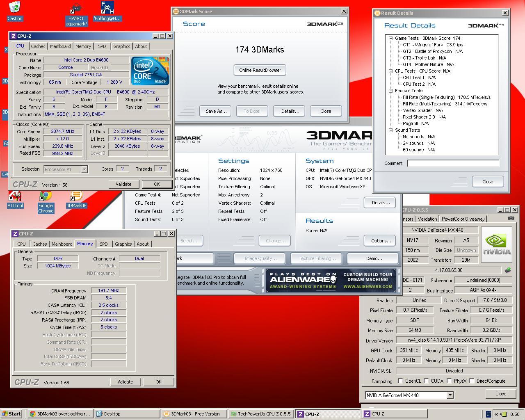This screenshot has height=420, width=525.
Task: Click the DRAM Frequency value 191.7 MHz
Action: [x=108, y=290]
